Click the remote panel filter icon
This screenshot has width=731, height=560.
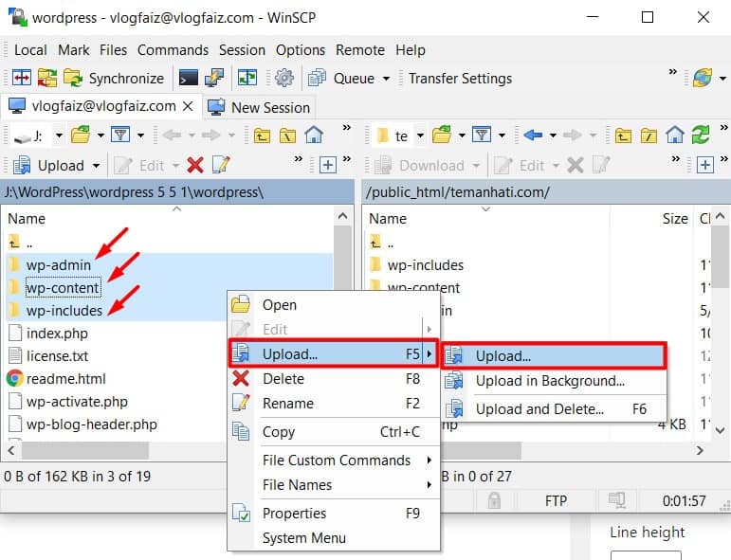tap(482, 135)
